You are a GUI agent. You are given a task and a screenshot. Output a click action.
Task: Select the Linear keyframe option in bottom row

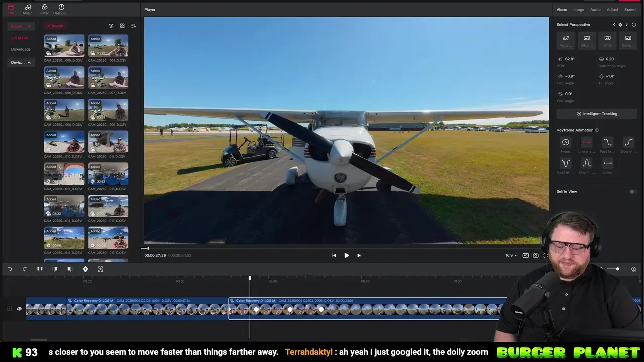point(607,163)
